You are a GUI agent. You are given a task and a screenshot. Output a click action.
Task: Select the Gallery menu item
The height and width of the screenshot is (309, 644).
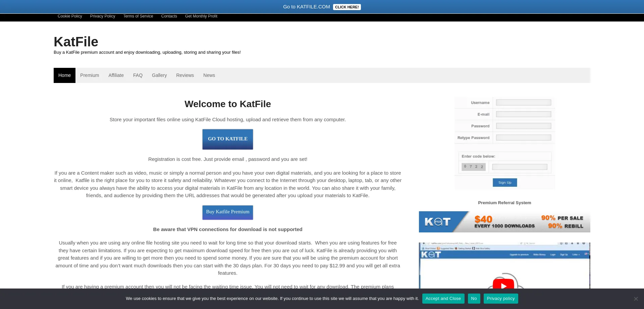159,75
